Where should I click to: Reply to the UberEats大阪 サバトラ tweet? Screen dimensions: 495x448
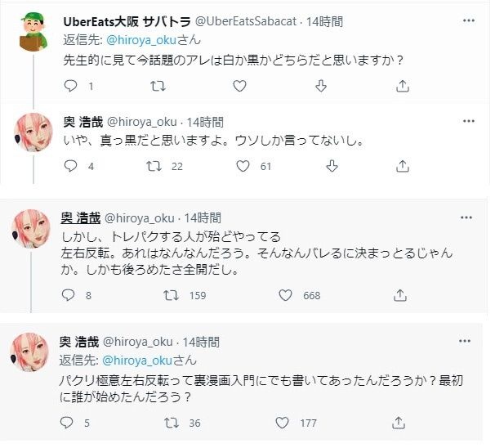pyautogui.click(x=70, y=85)
